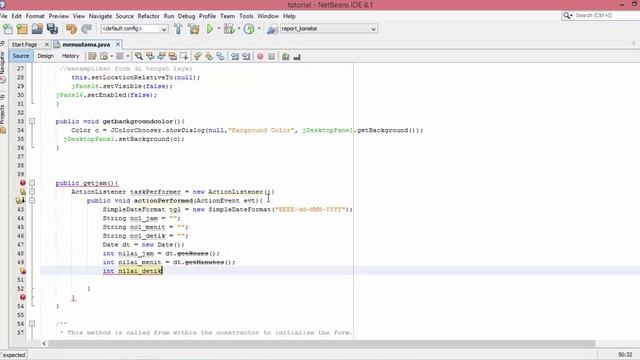The width and height of the screenshot is (640, 360).
Task: Click horizontal scrollbar left arrow
Action: [44, 344]
